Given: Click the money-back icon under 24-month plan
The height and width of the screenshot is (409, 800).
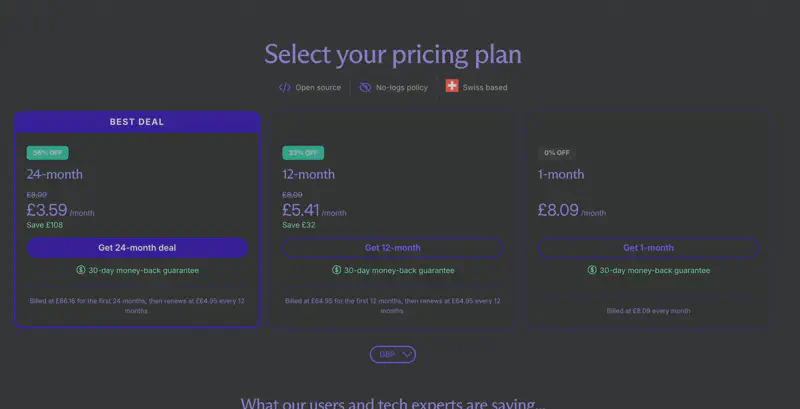Looking at the screenshot, I should coord(82,270).
